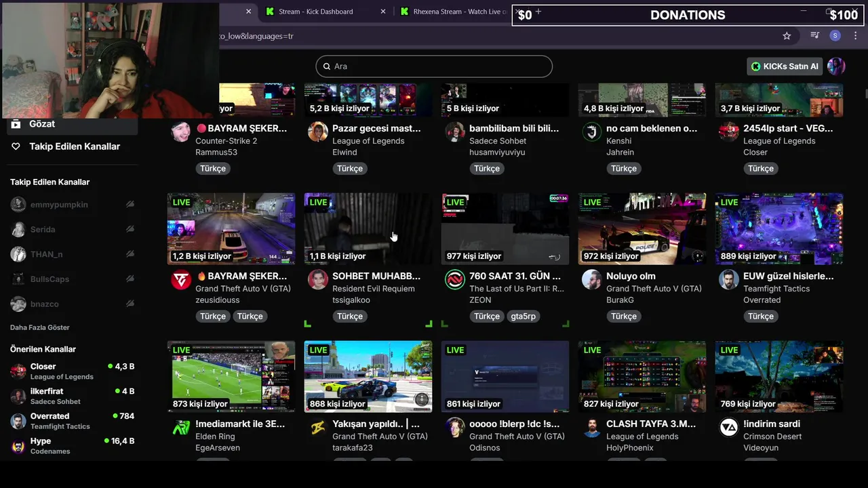Open EgeArseven's football stream thumbnail
The image size is (868, 488).
click(x=231, y=377)
